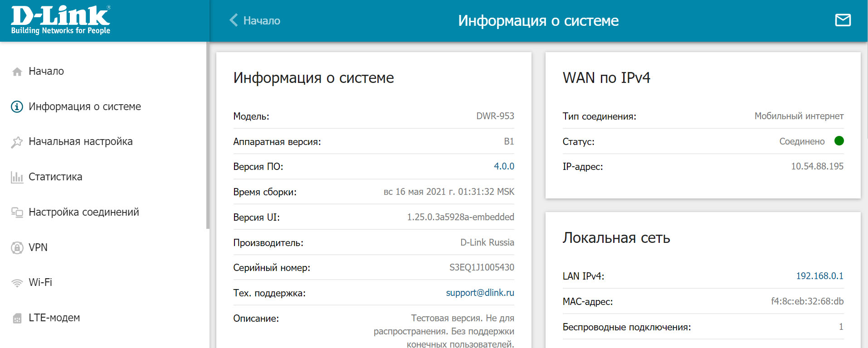Click the page title in the header bar

click(538, 20)
